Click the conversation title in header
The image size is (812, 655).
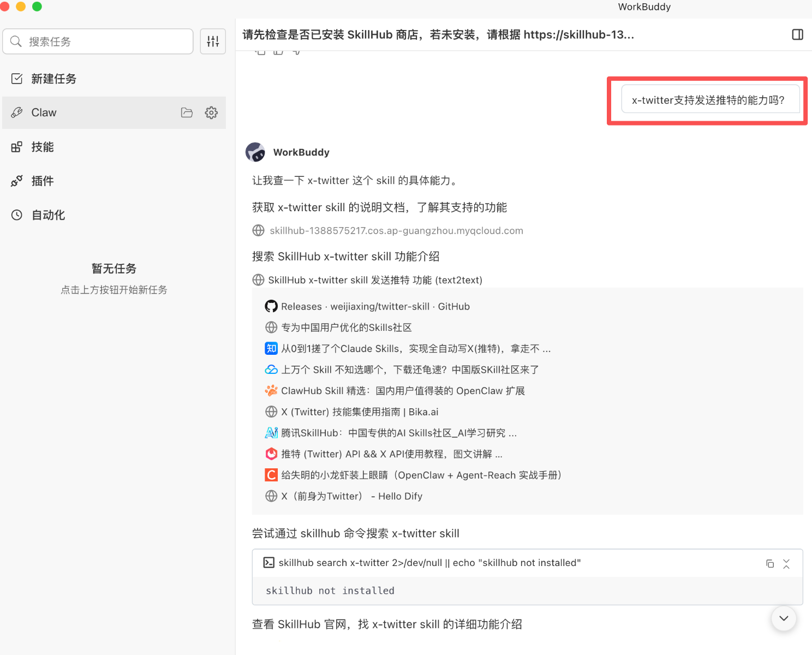[x=438, y=35]
